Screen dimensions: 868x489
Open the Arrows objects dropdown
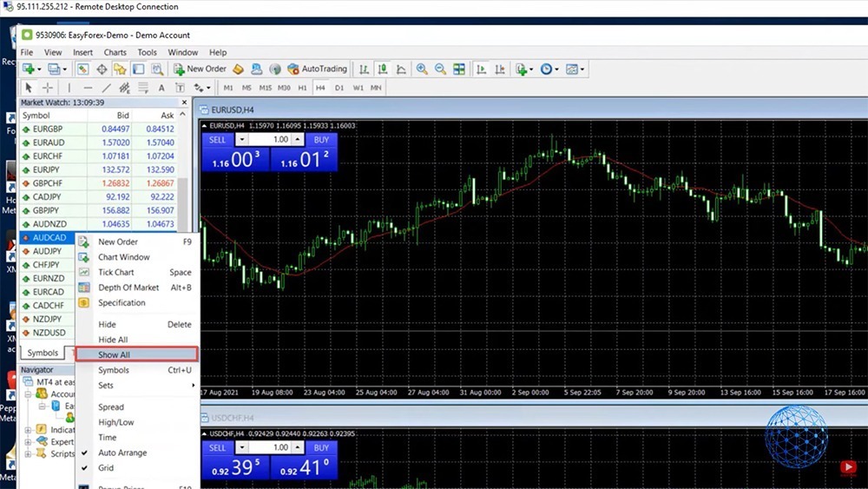click(201, 88)
